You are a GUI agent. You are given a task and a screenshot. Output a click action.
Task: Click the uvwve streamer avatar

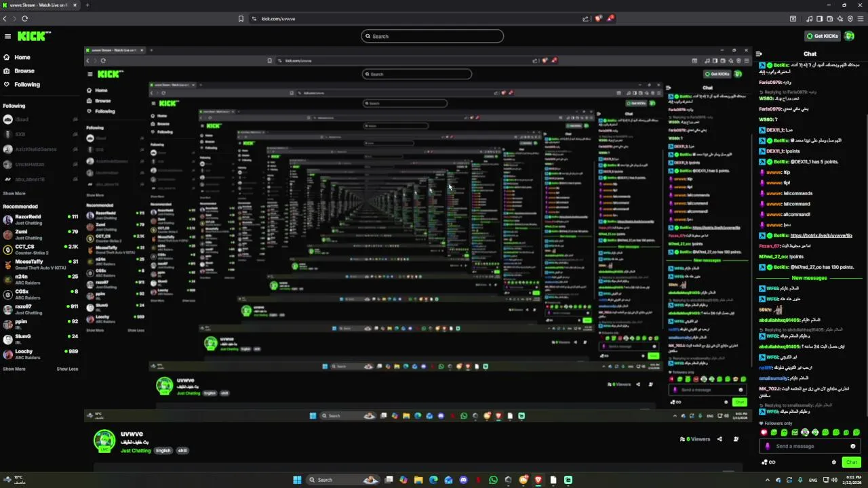click(x=104, y=441)
